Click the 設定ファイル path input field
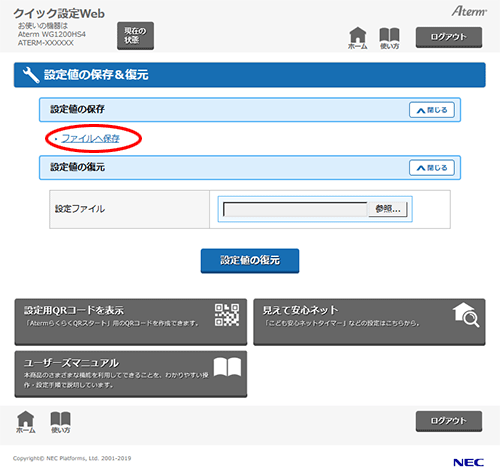 tap(295, 209)
